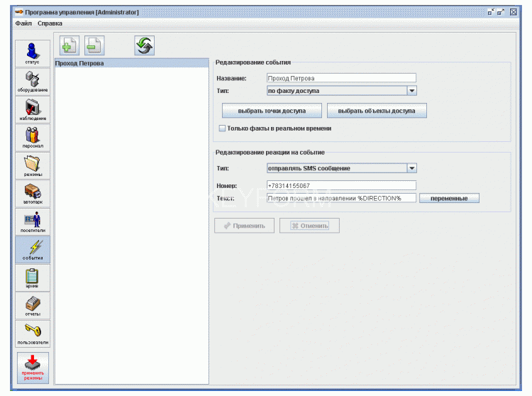
Task: Click the remove event minus icon
Action: pos(94,46)
